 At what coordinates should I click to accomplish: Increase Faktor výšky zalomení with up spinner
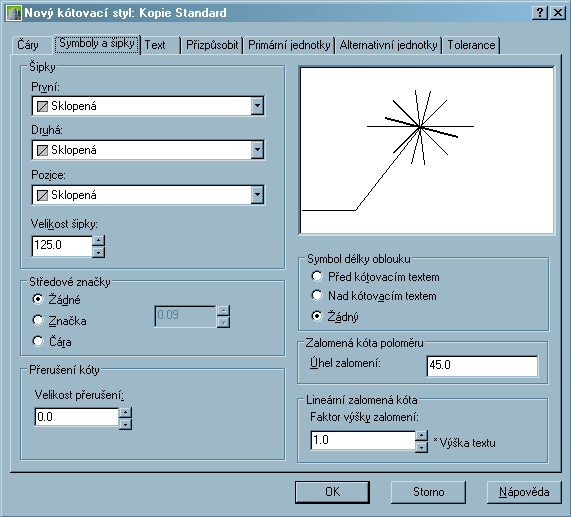tap(421, 436)
